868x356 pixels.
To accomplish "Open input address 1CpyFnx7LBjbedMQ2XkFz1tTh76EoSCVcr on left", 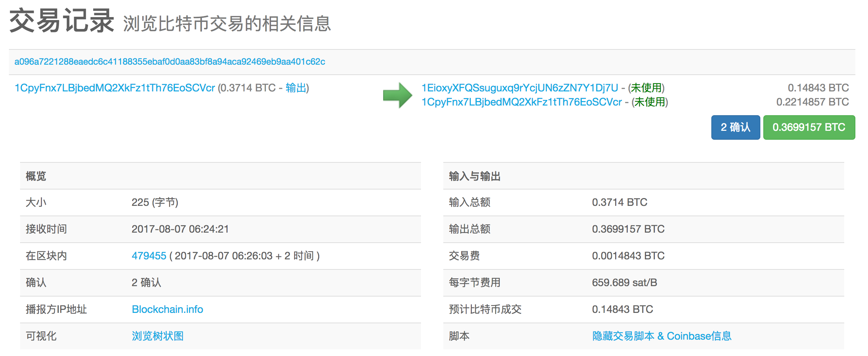I will point(115,88).
